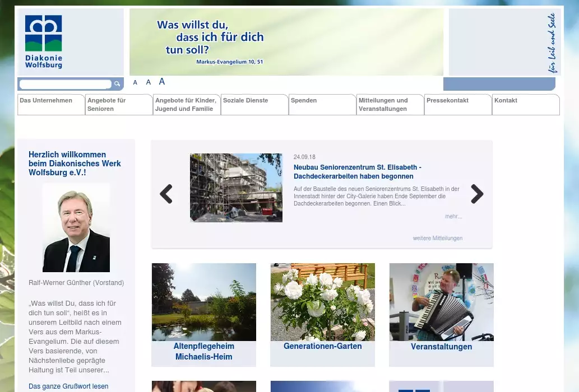Show previous news slide with left arrow
Image resolution: width=579 pixels, height=392 pixels.
tap(166, 194)
